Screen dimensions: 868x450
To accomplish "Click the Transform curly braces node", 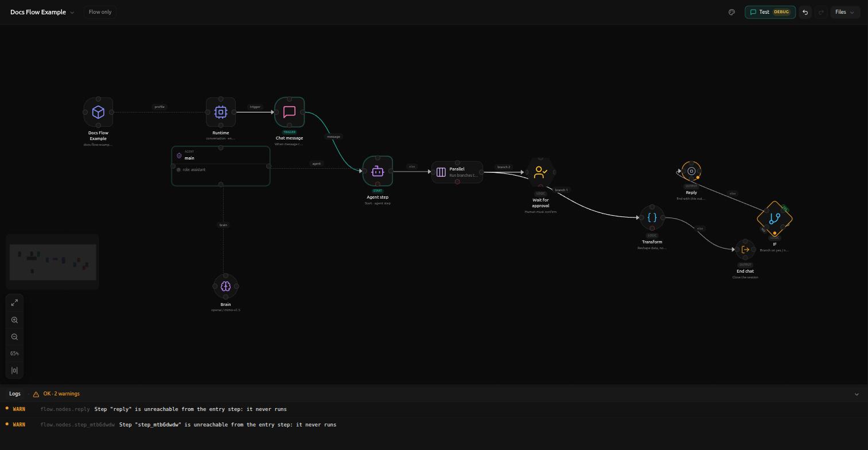I will (x=652, y=218).
